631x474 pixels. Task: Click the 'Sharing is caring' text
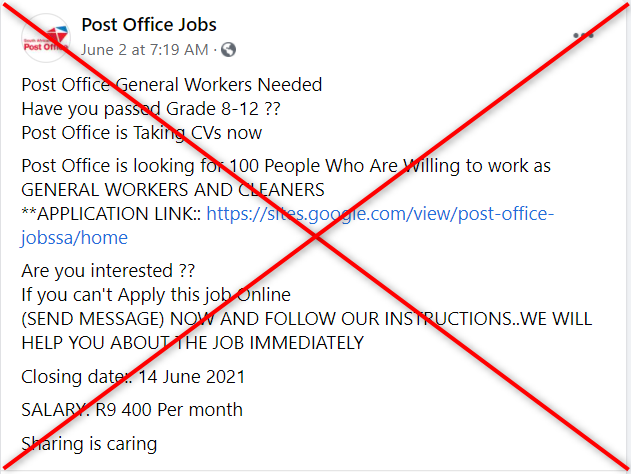89,444
